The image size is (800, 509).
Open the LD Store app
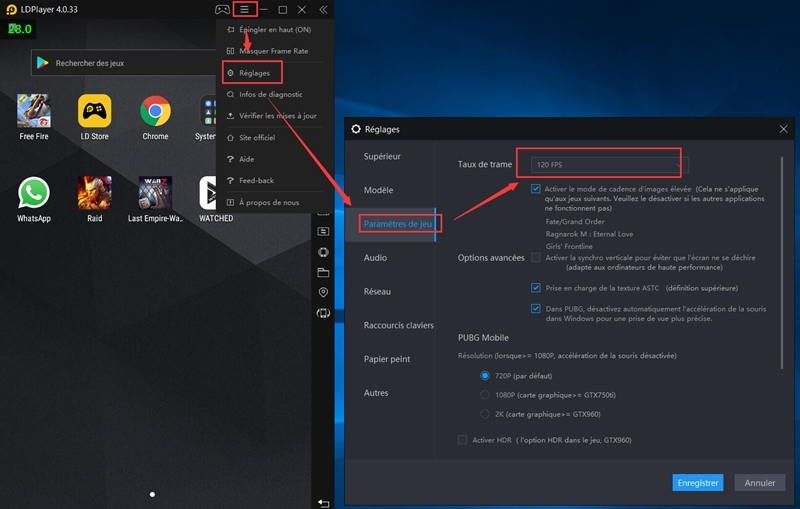point(94,117)
